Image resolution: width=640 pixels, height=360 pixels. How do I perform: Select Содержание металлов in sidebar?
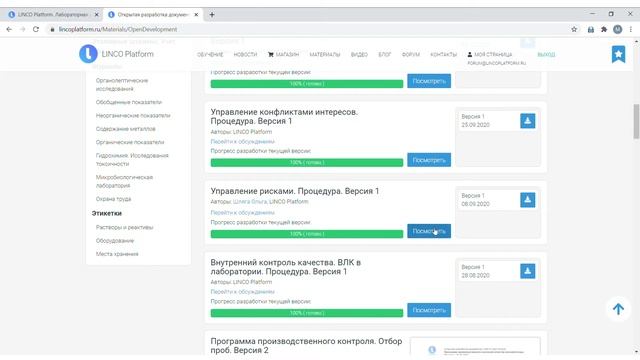click(126, 129)
